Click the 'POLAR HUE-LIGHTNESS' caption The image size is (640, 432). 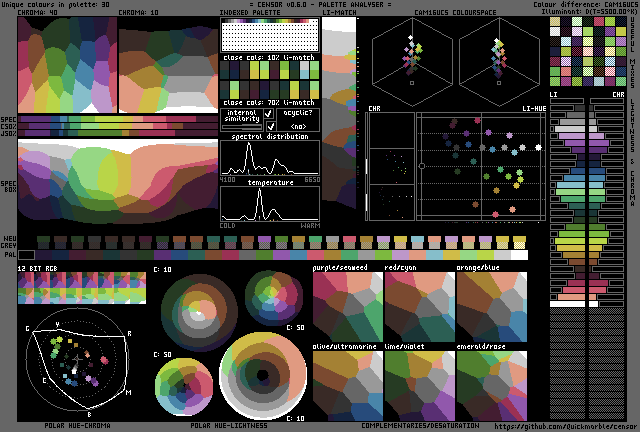[x=229, y=425]
